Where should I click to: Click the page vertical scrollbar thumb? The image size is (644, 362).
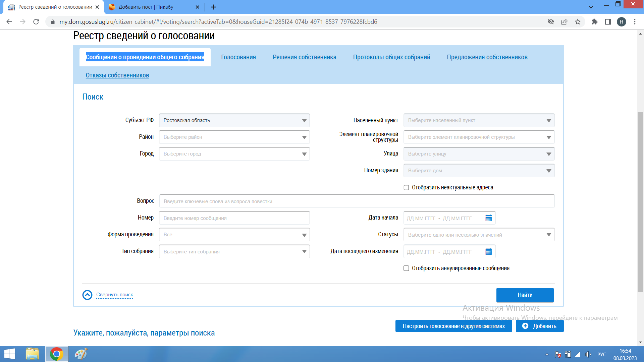(640, 202)
